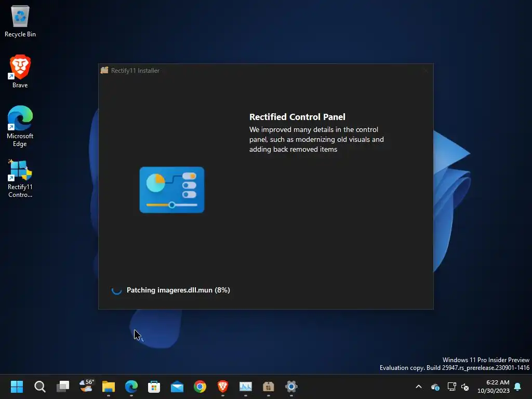The image size is (532, 399).
Task: Open Task View from the taskbar
Action: (x=63, y=387)
